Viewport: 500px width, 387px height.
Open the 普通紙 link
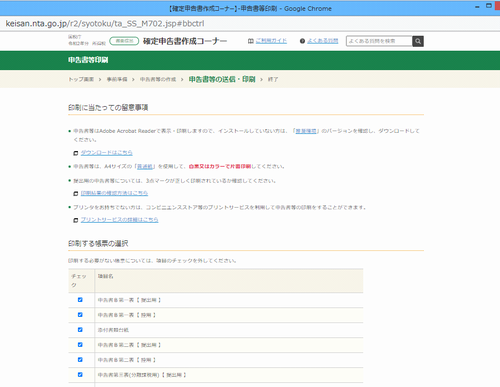pyautogui.click(x=145, y=166)
